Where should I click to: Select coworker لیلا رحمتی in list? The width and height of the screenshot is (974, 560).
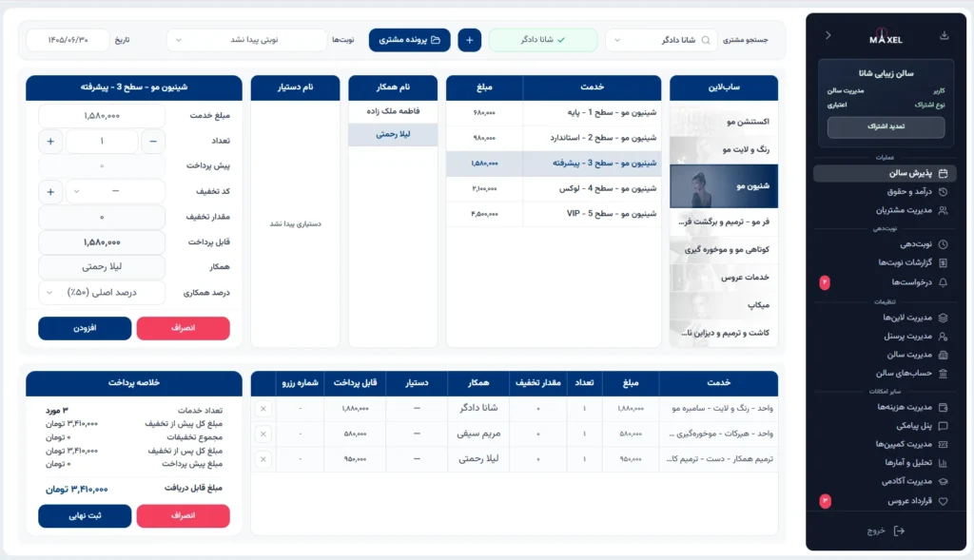(393, 134)
